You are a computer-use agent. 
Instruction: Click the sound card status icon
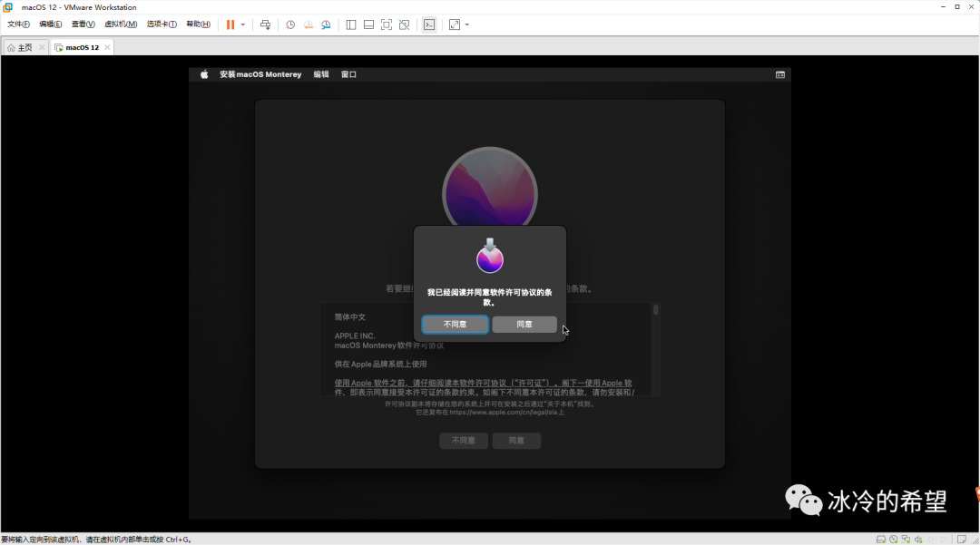coord(918,540)
